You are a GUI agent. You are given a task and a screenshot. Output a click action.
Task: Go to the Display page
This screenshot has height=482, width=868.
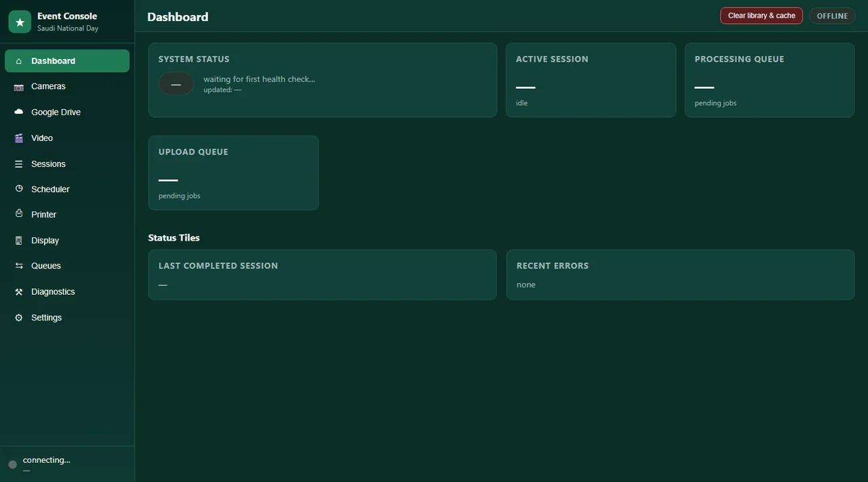(67, 240)
